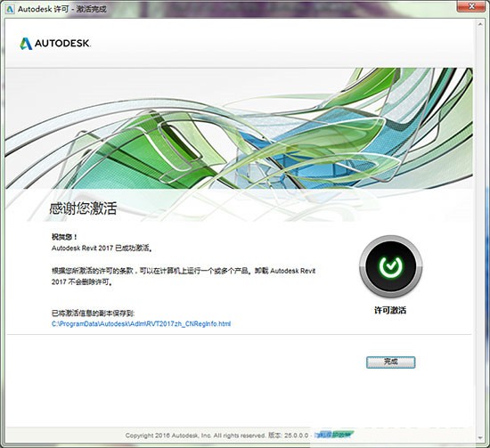Close the Autodesk 许可 window
The width and height of the screenshot is (490, 448).
472,6
